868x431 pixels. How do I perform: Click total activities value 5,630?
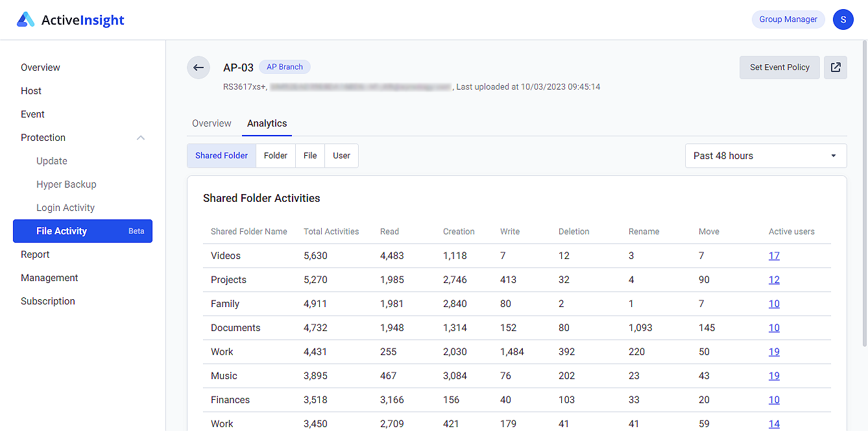(315, 256)
